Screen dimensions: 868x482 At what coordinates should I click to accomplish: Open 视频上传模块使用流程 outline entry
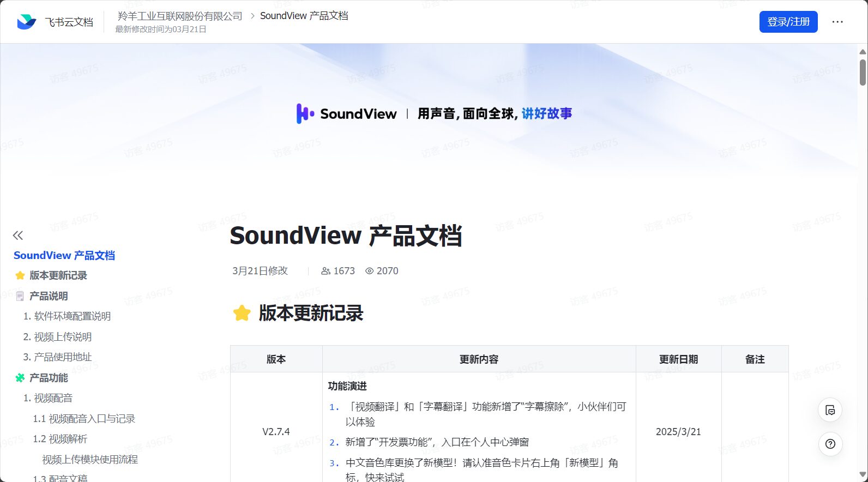[x=90, y=460]
